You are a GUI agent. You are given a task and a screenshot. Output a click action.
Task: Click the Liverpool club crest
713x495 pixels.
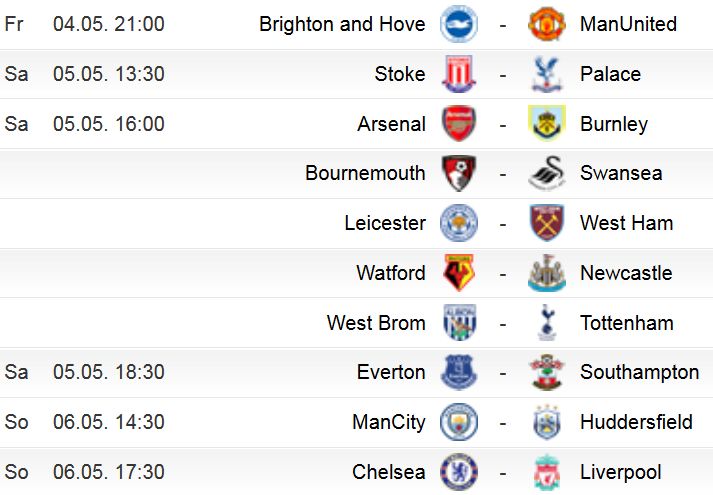pos(547,472)
